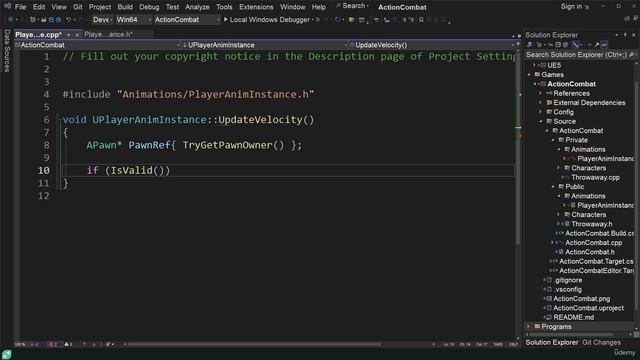This screenshot has height=360, width=640.
Task: Click the warnings count indicator
Action: 68,344
